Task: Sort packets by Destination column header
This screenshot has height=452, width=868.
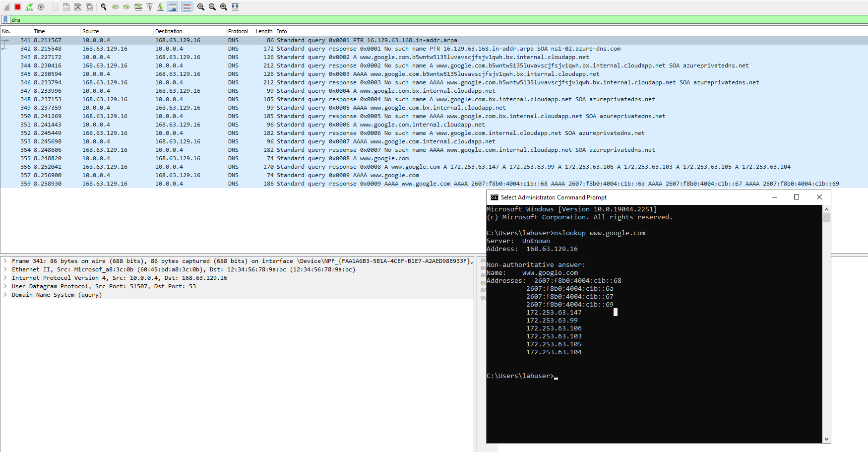Action: [x=190, y=31]
